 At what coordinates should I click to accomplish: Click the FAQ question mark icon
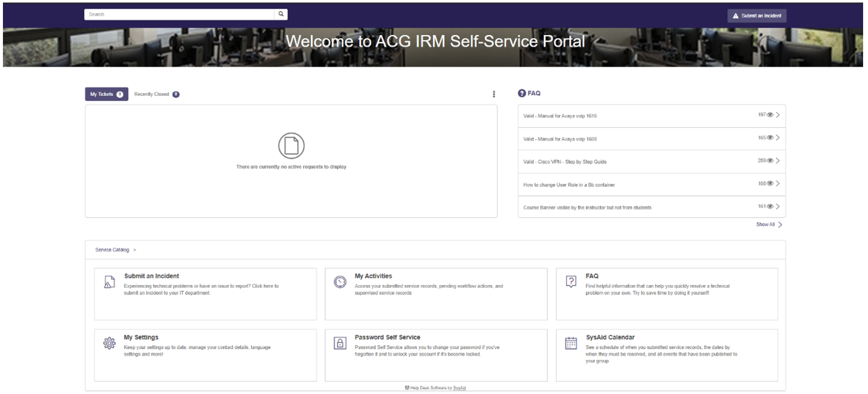522,93
